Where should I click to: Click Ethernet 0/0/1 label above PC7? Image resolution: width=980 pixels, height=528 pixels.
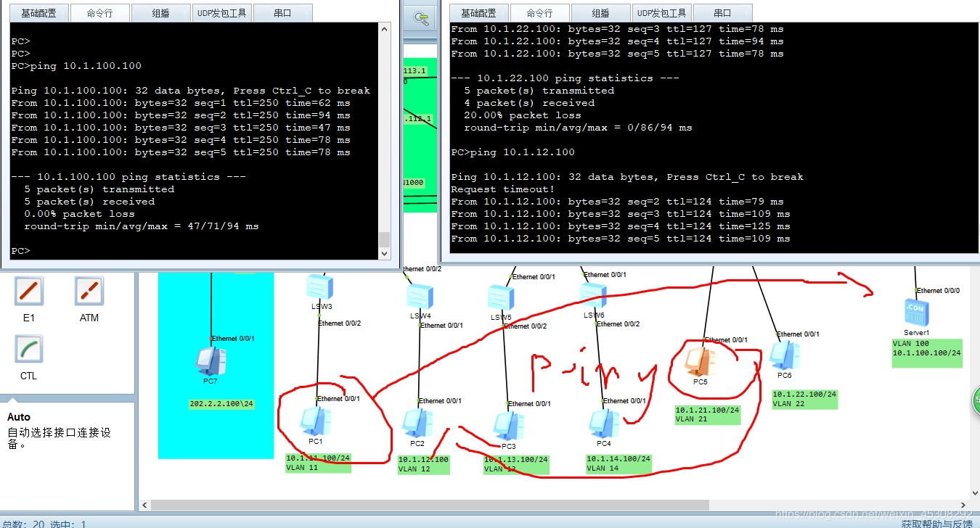point(233,338)
